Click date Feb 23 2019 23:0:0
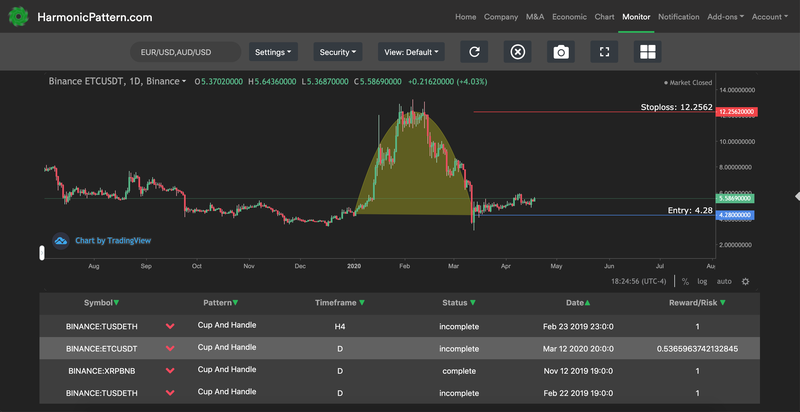This screenshot has height=412, width=800. click(x=579, y=326)
